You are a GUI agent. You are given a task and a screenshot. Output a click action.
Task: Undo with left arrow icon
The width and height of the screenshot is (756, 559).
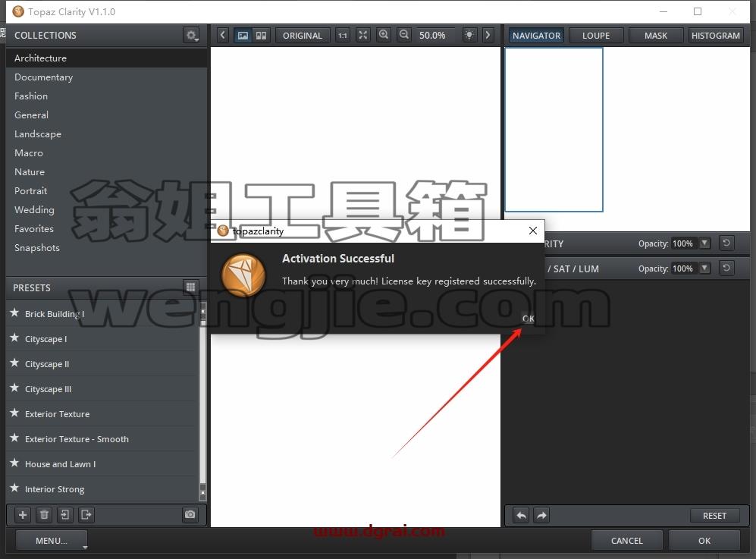coord(521,516)
